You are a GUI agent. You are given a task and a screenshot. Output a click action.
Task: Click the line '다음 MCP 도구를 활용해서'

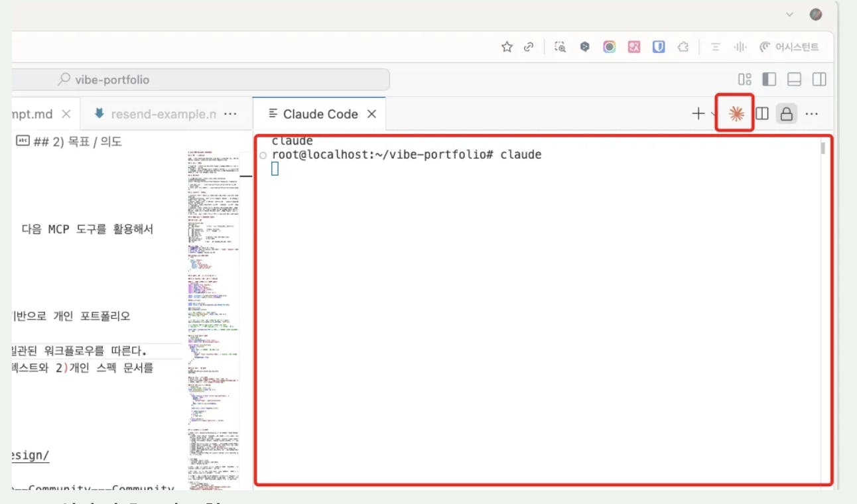tap(88, 229)
